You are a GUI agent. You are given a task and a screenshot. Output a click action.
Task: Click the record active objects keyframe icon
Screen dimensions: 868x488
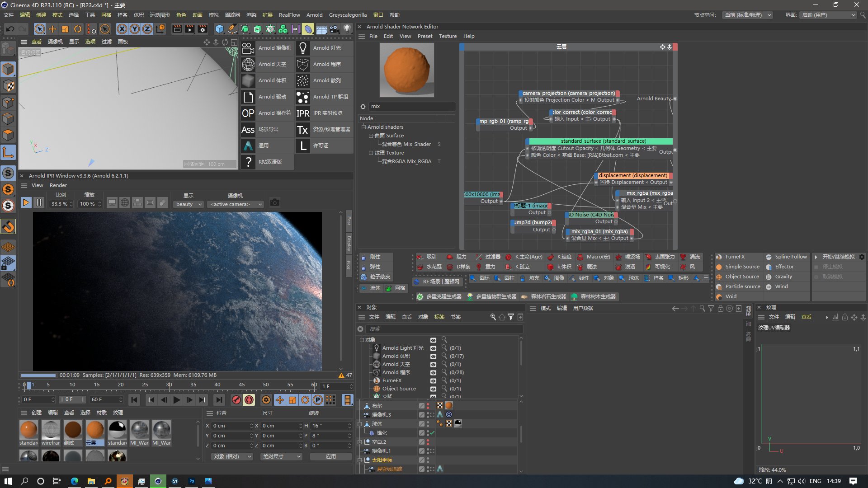tap(236, 400)
